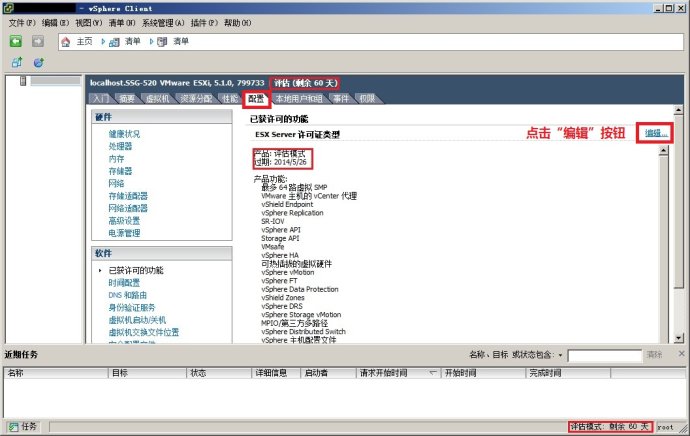Screen dimensions: 690x436
Task: Close the 近期任务 panel with X
Action: pyautogui.click(x=681, y=354)
